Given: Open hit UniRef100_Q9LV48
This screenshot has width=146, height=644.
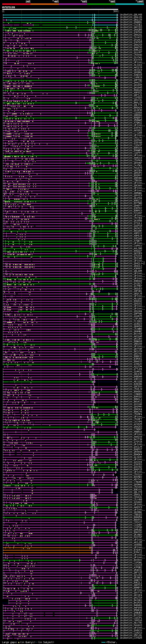Looking at the screenshot, I should (x=131, y=15).
